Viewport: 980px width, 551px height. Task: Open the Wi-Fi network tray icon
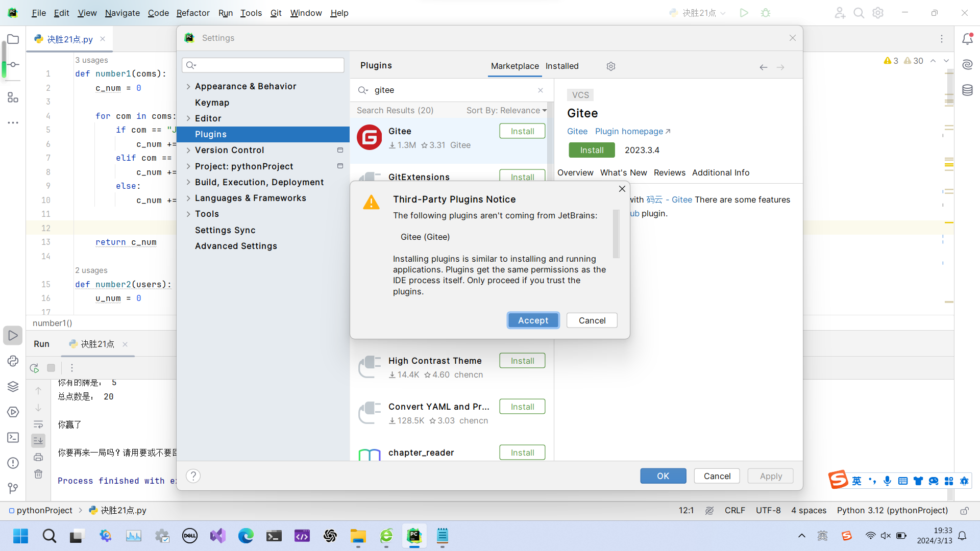pos(870,536)
